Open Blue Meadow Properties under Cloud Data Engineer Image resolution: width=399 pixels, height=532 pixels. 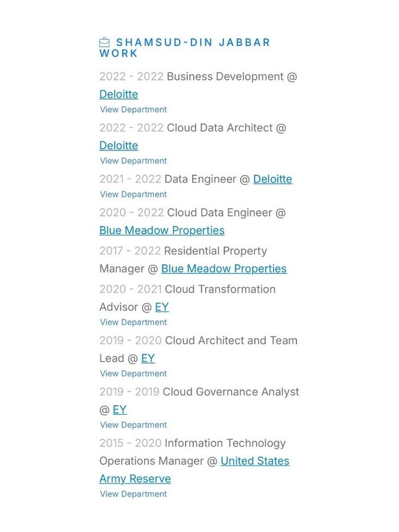click(x=162, y=230)
